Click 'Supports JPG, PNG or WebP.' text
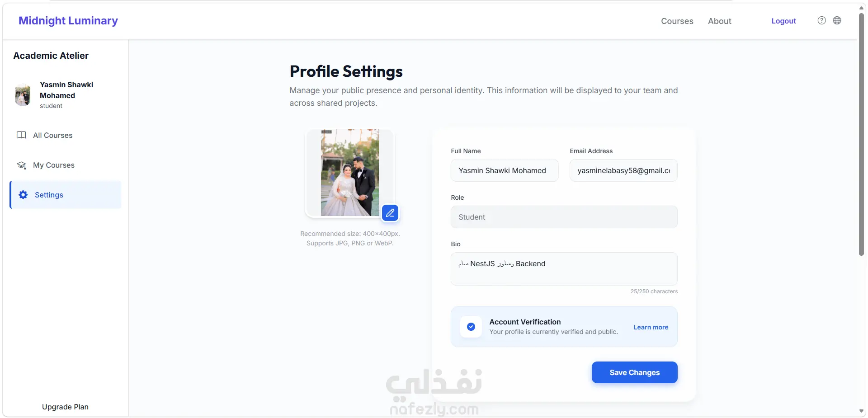 [x=350, y=243]
